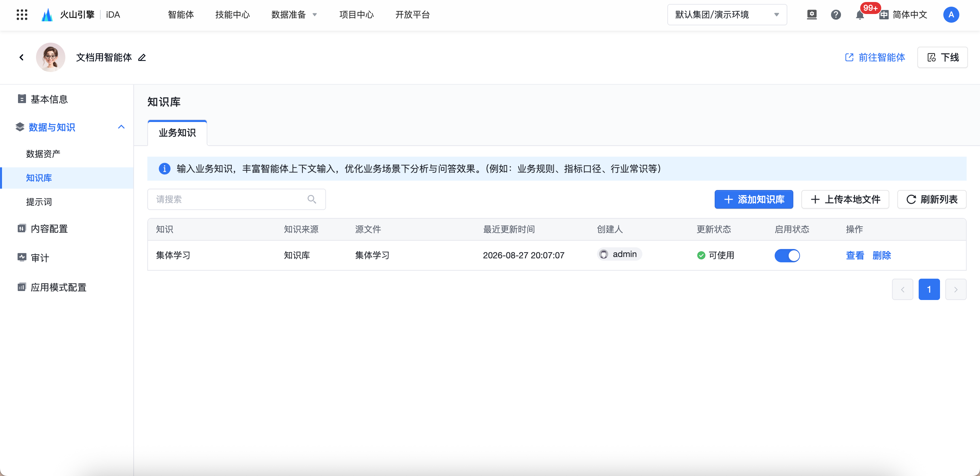Click the 查看 link for 集体学习

pyautogui.click(x=854, y=255)
